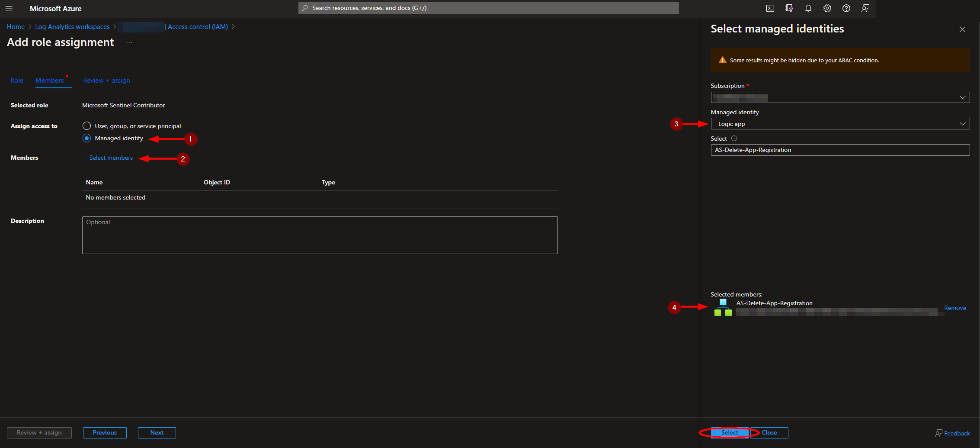Open the hamburger portal menu
Viewport: 980px width, 448px height.
tap(9, 8)
